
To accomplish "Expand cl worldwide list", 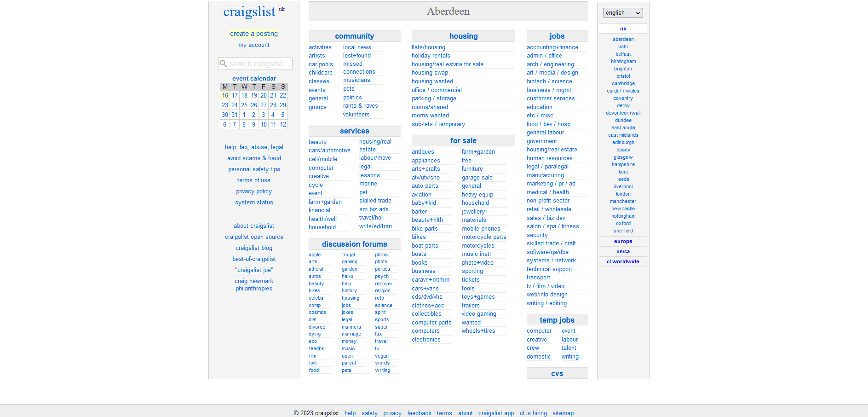I will (623, 261).
